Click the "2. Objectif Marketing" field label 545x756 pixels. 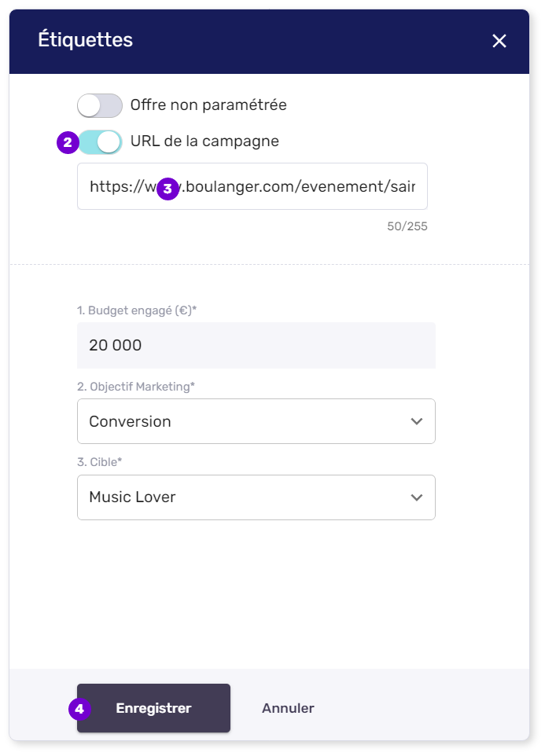137,387
